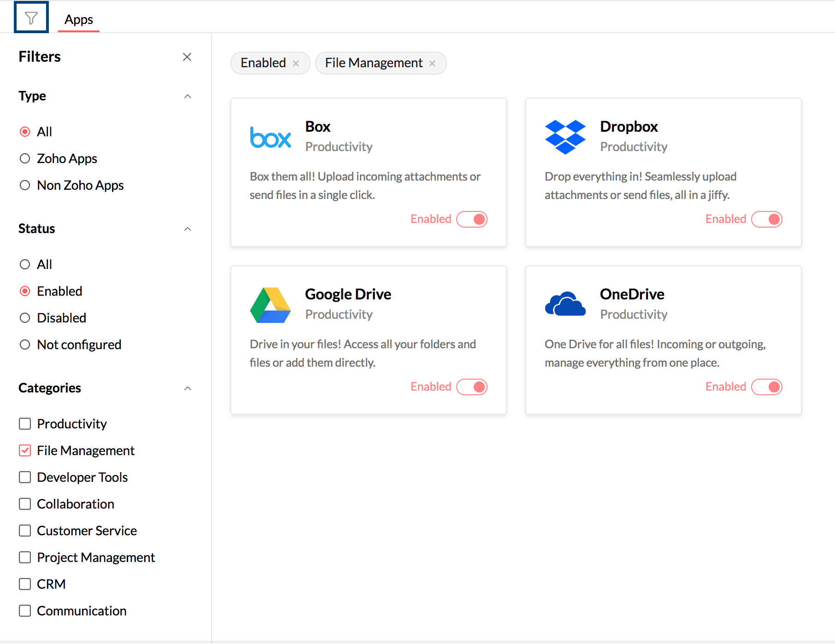
Task: Open the Dropbox app title
Action: (629, 126)
